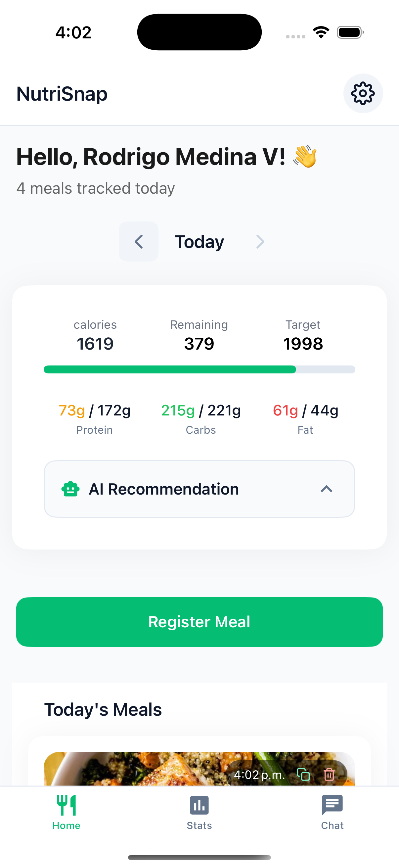Tap the green calorie progress bar

pos(170,369)
